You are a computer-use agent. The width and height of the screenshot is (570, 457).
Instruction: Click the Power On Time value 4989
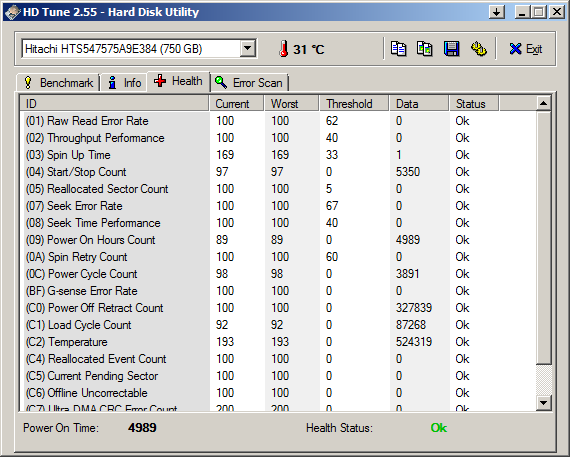[x=142, y=428]
